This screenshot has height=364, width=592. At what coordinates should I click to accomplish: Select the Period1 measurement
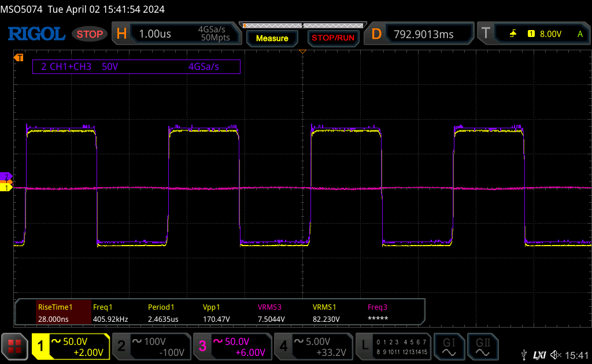coord(163,313)
